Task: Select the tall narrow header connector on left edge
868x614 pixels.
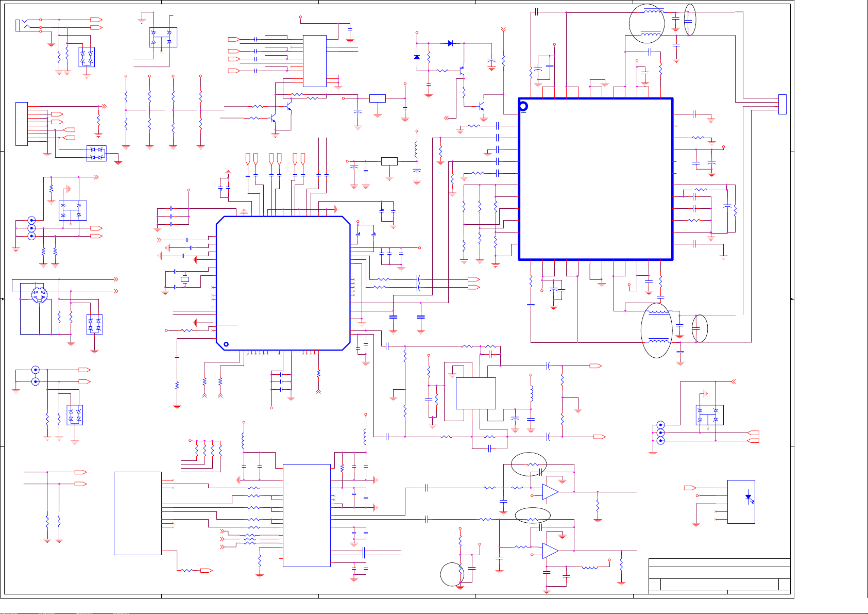Action: (x=21, y=124)
